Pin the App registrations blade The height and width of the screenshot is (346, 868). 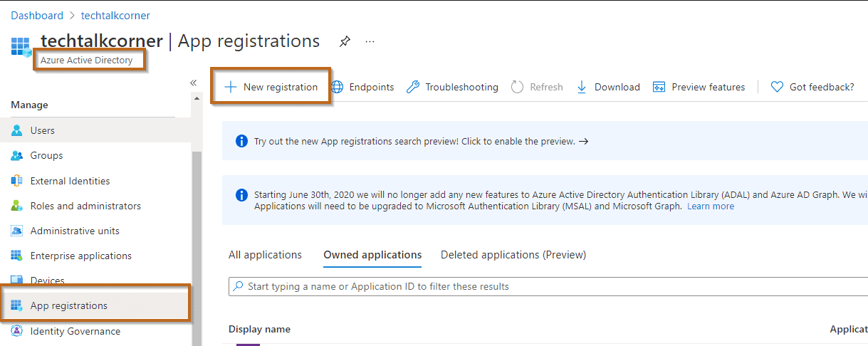[x=345, y=41]
